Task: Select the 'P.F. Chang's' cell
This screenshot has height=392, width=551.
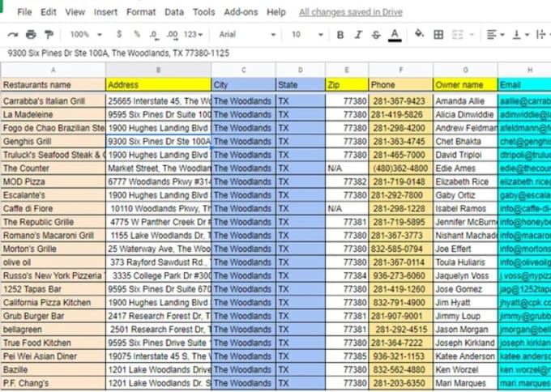Action: 53,383
